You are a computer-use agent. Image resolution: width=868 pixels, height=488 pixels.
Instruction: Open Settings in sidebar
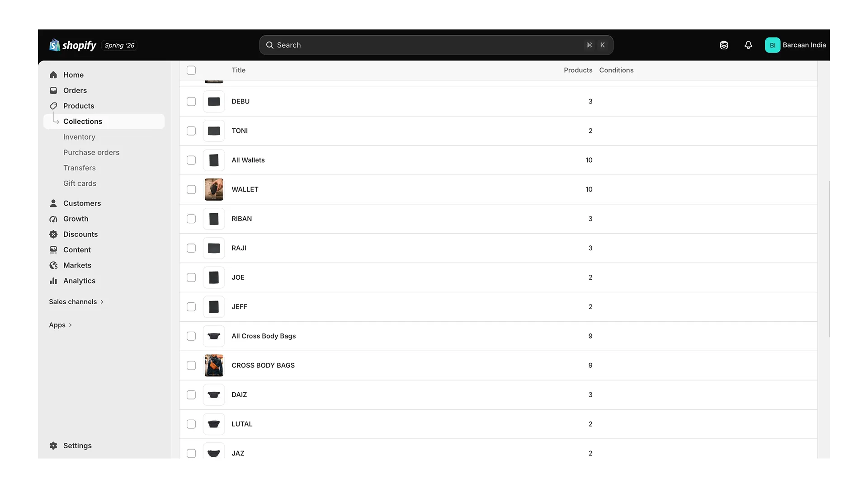point(77,446)
